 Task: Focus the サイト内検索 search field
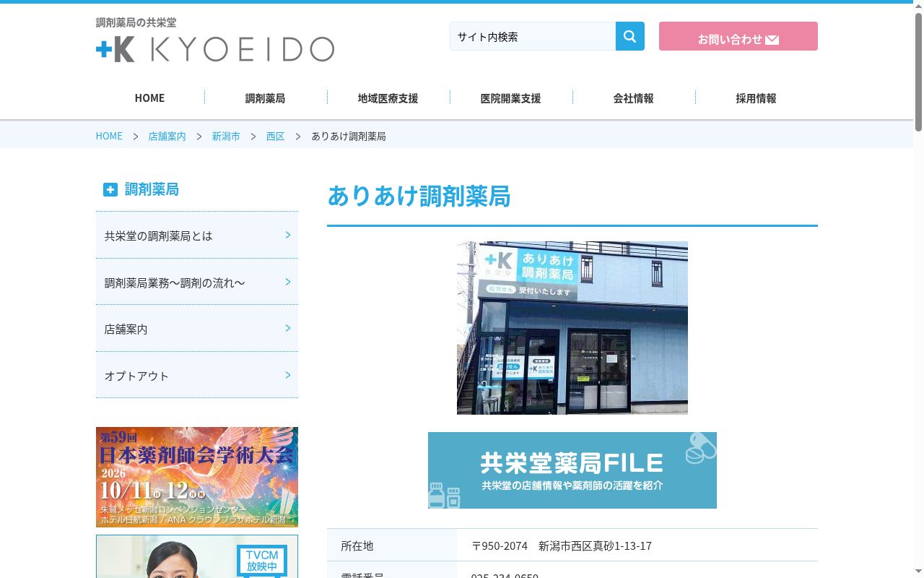click(533, 36)
